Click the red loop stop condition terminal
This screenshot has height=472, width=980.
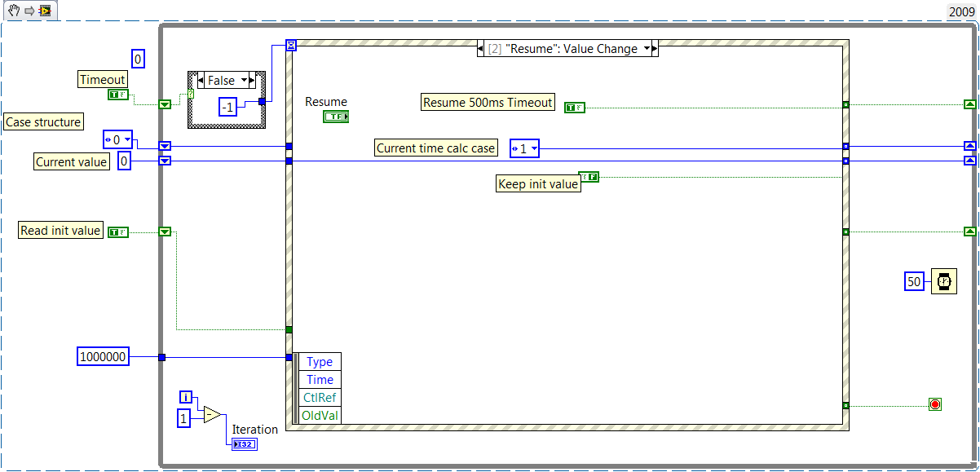934,404
